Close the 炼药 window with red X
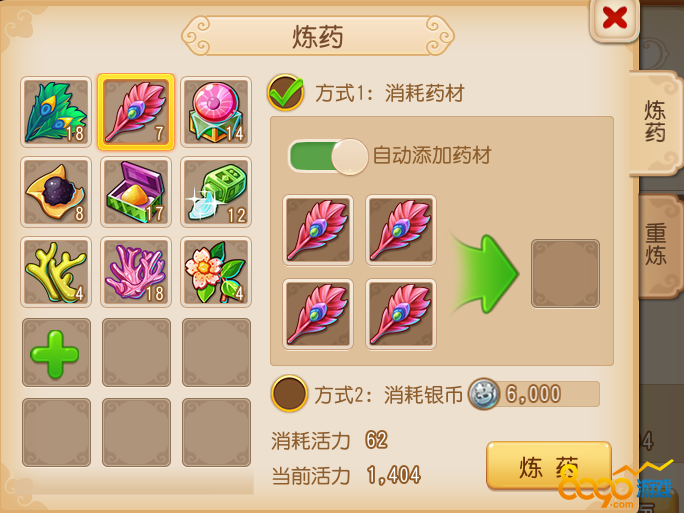Screen dimensions: 684x513 coord(615,18)
